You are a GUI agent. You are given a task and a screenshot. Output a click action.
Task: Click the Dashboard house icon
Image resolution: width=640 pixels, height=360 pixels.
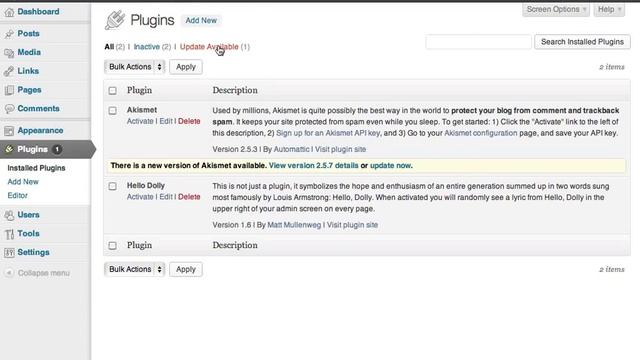point(9,12)
